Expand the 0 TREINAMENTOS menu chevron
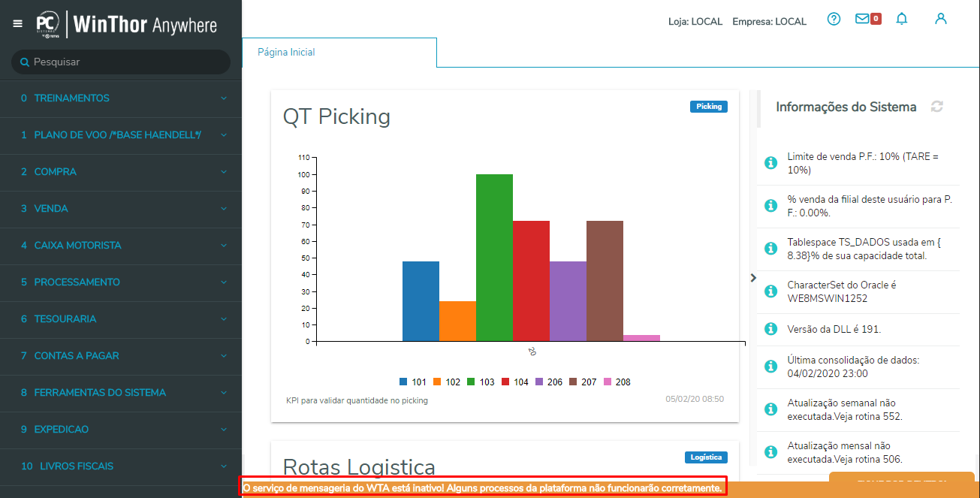The width and height of the screenshot is (980, 498). click(224, 98)
